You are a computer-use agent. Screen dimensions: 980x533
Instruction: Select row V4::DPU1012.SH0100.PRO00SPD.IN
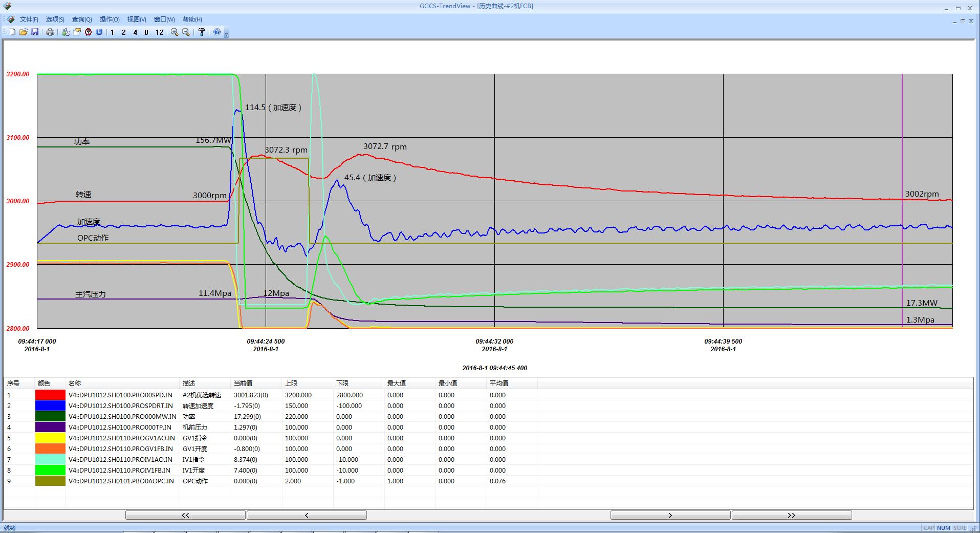(x=271, y=395)
